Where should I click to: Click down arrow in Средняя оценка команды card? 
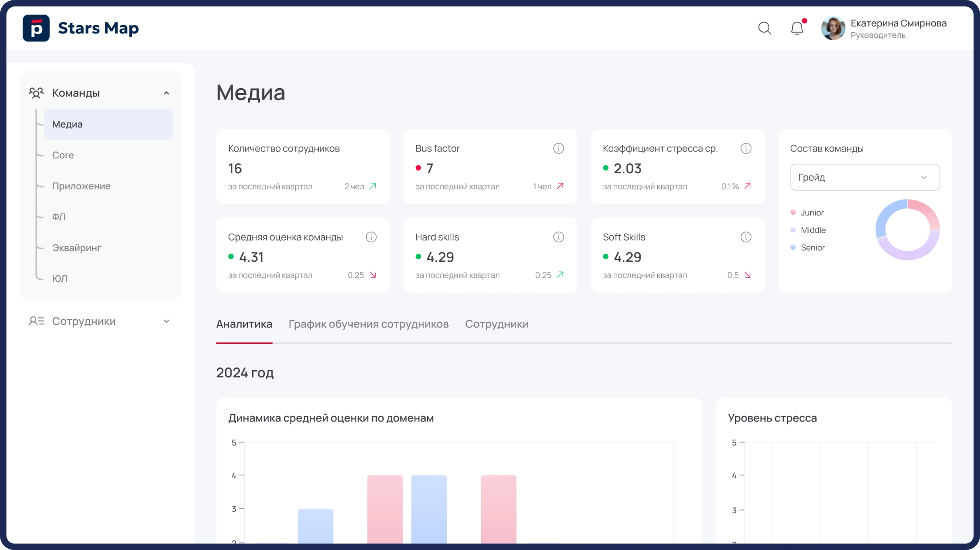[373, 275]
